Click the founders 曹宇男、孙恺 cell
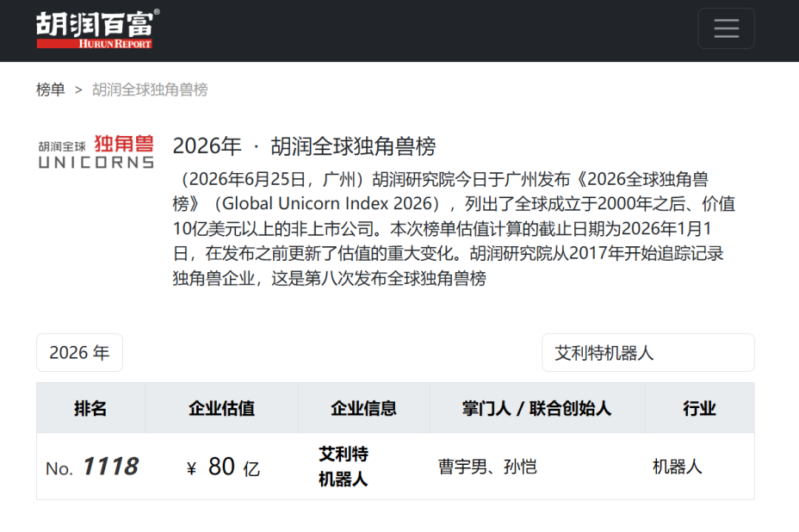 [487, 467]
